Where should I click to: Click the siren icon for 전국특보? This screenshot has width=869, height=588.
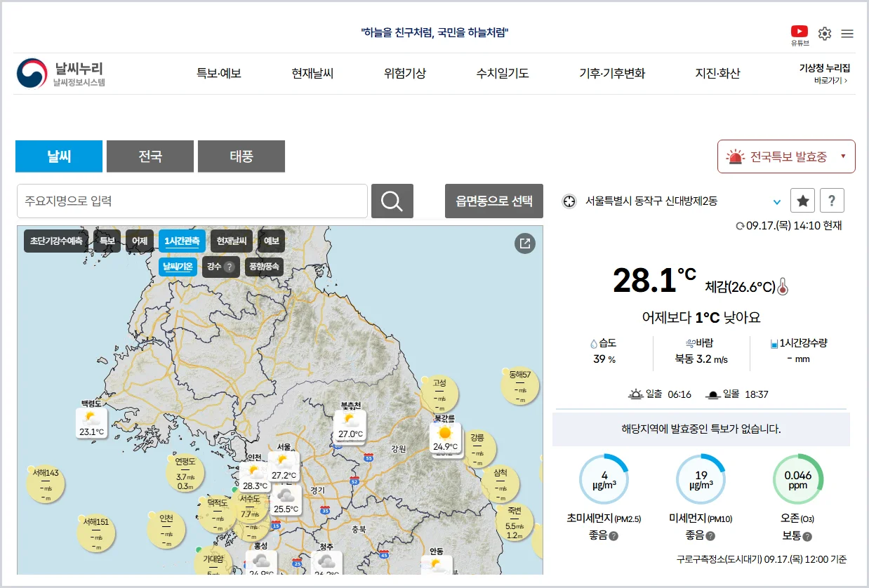(735, 156)
